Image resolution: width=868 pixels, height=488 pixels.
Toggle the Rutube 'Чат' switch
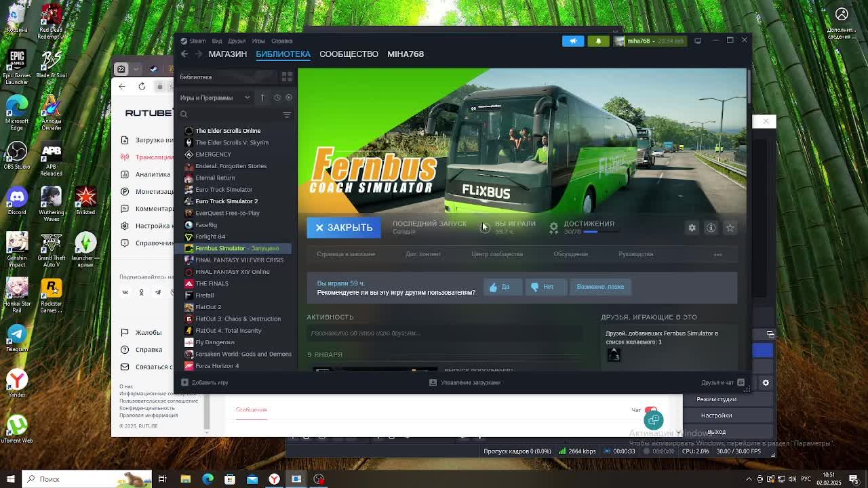point(650,409)
